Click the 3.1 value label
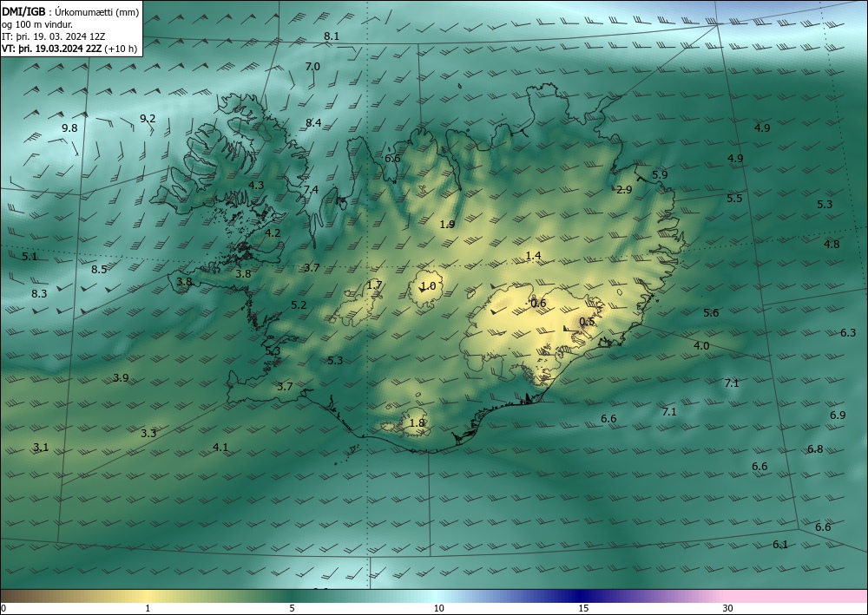The width and height of the screenshot is (868, 615). [x=41, y=448]
